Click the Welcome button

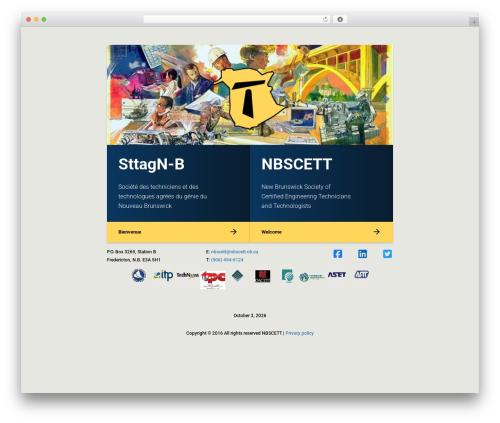click(321, 232)
